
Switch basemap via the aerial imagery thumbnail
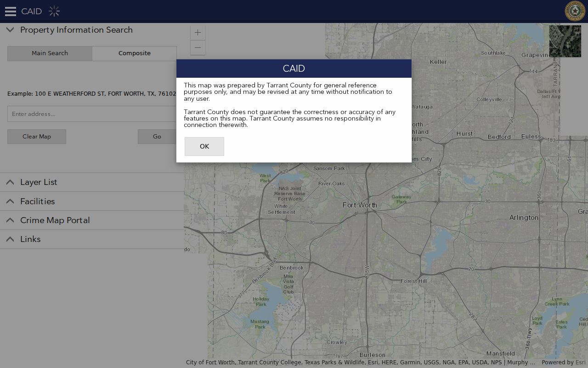(x=565, y=41)
